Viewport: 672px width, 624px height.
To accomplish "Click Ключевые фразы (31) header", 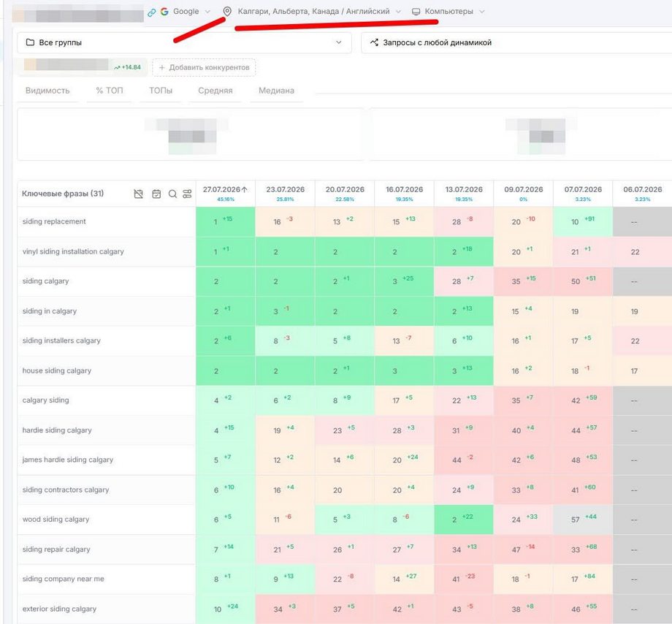I will (63, 194).
